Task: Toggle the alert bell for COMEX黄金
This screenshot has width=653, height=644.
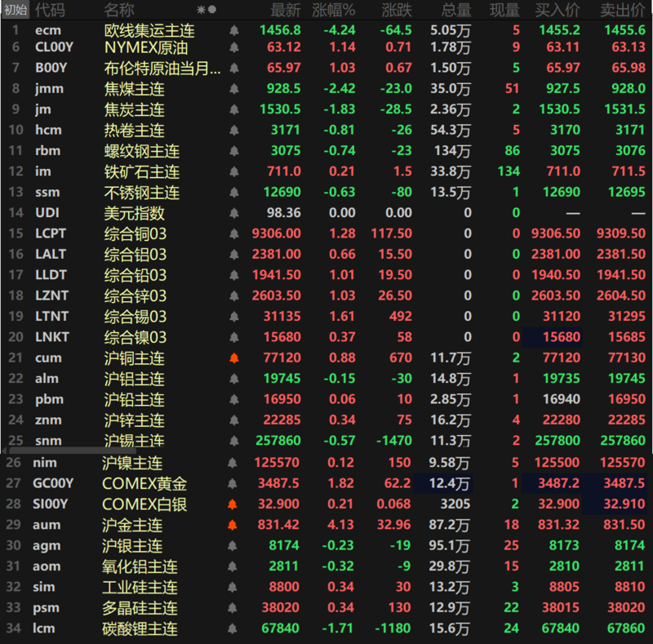Action: pyautogui.click(x=234, y=484)
